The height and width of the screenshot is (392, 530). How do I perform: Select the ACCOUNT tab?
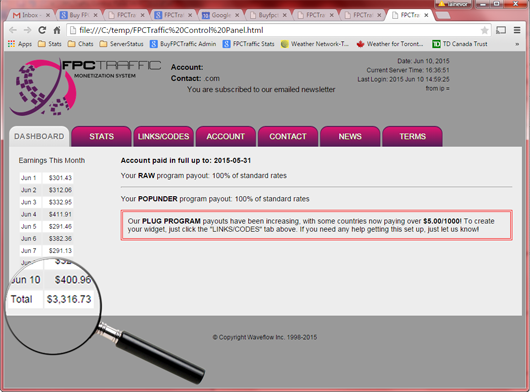click(x=226, y=137)
